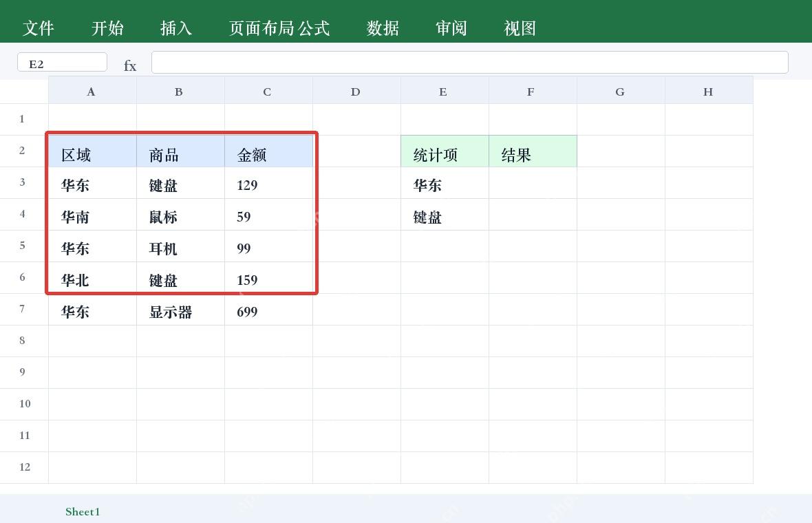Select column G header
Image resolution: width=812 pixels, height=523 pixels.
pos(621,91)
